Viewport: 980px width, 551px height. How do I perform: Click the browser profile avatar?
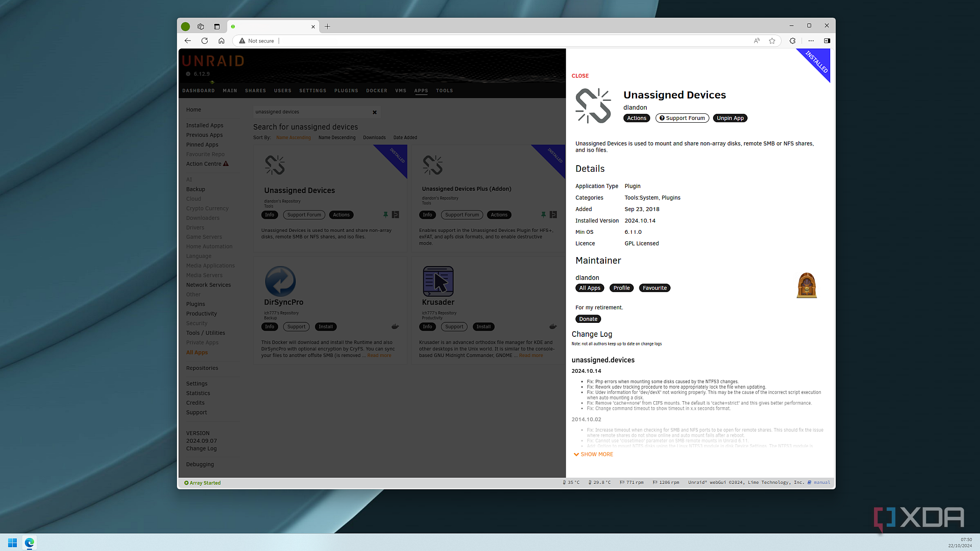click(x=185, y=27)
